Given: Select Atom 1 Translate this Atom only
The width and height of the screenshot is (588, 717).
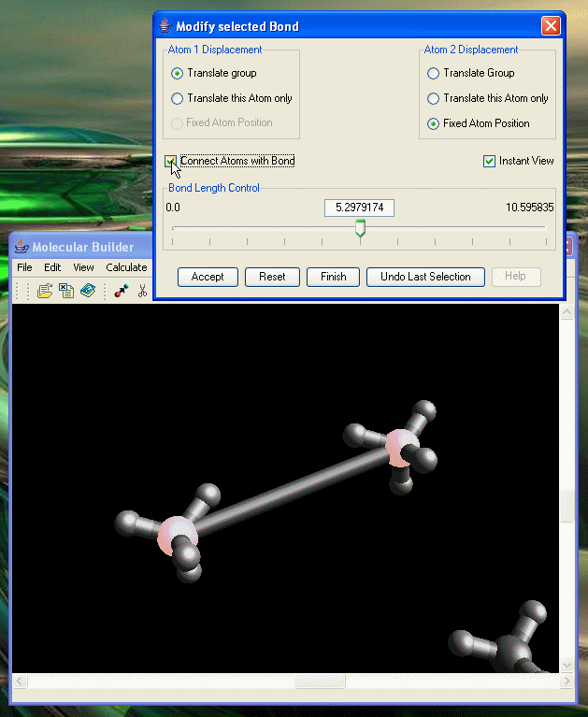Looking at the screenshot, I should pyautogui.click(x=177, y=98).
